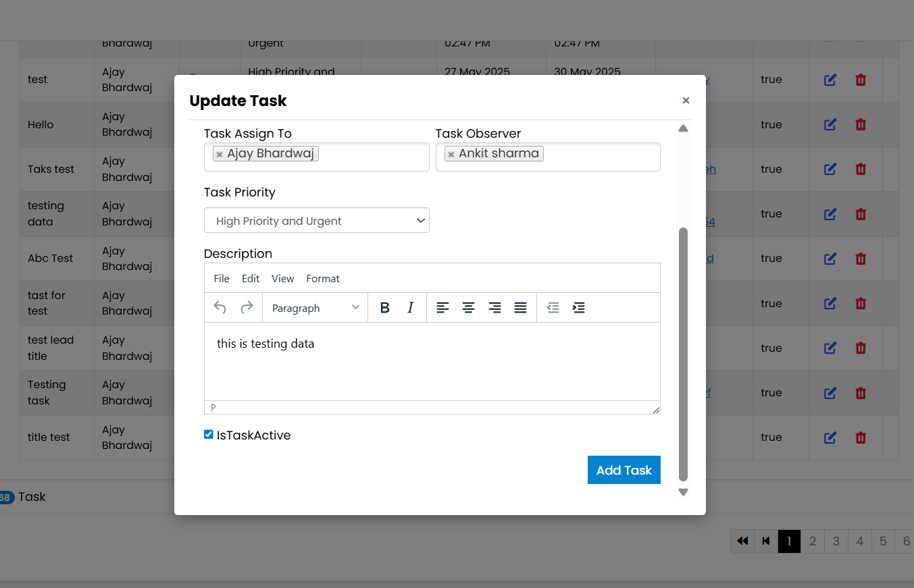914x588 pixels.
Task: Uncheck the IsTaskActive checkbox
Action: pos(208,434)
